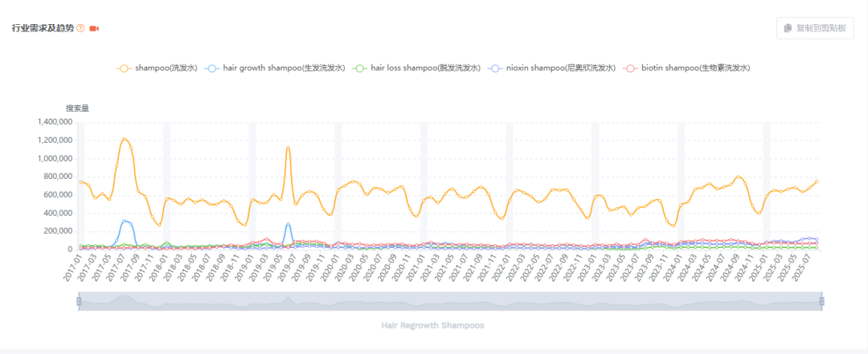Image resolution: width=868 pixels, height=354 pixels.
Task: Open the red video camera icon
Action: point(94,28)
